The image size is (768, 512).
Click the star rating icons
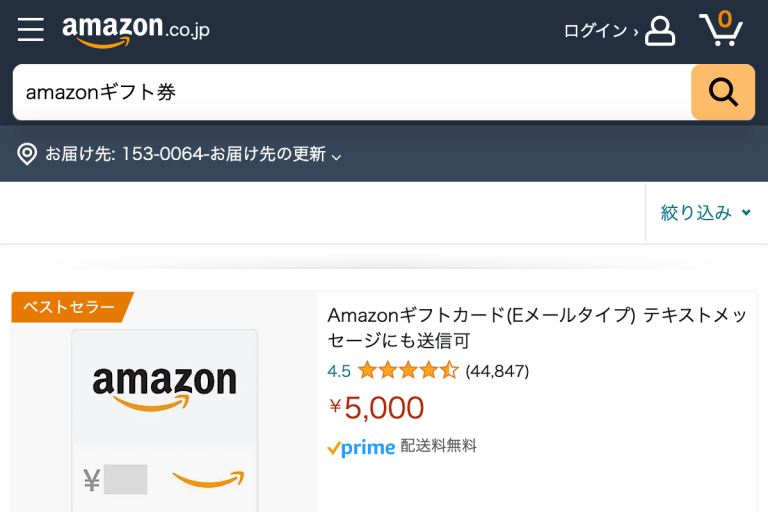tap(408, 371)
